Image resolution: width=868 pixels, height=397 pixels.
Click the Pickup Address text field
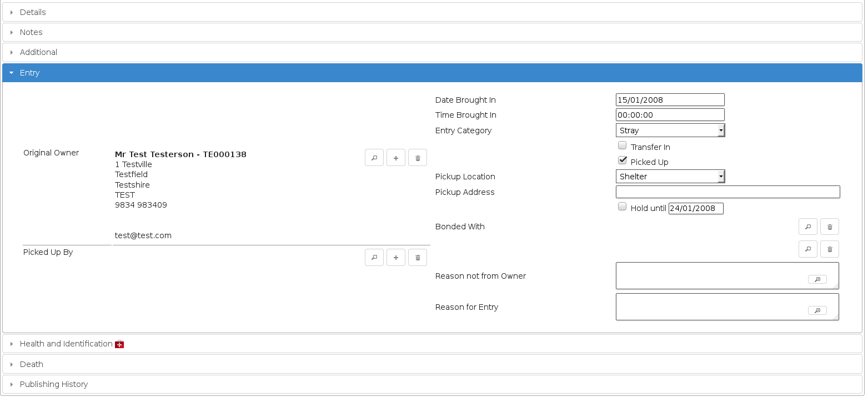(727, 192)
